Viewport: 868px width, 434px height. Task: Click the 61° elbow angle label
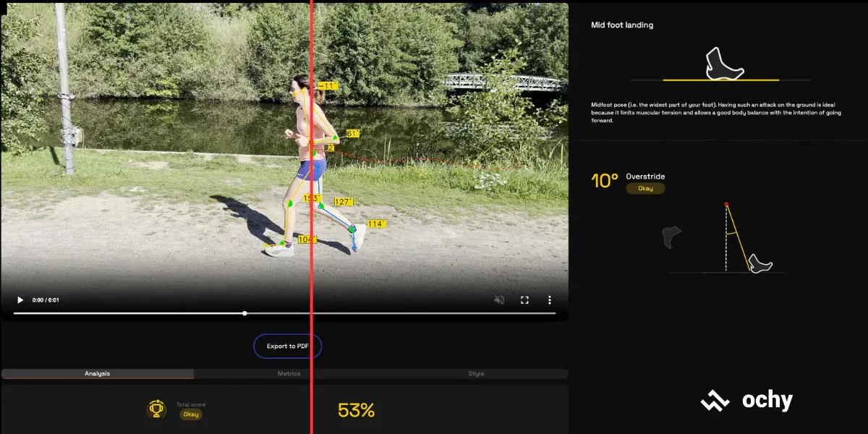(352, 134)
